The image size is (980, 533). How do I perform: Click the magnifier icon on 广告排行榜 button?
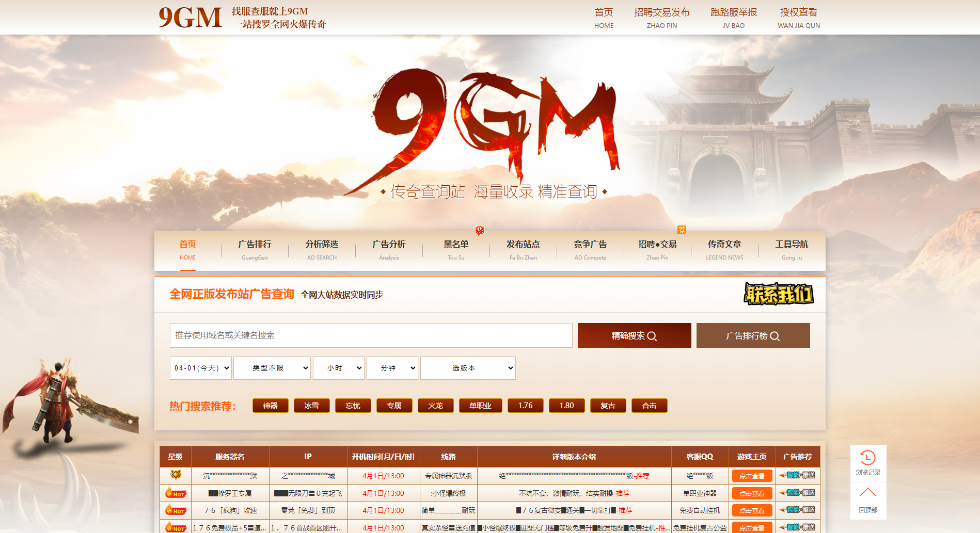coord(776,335)
